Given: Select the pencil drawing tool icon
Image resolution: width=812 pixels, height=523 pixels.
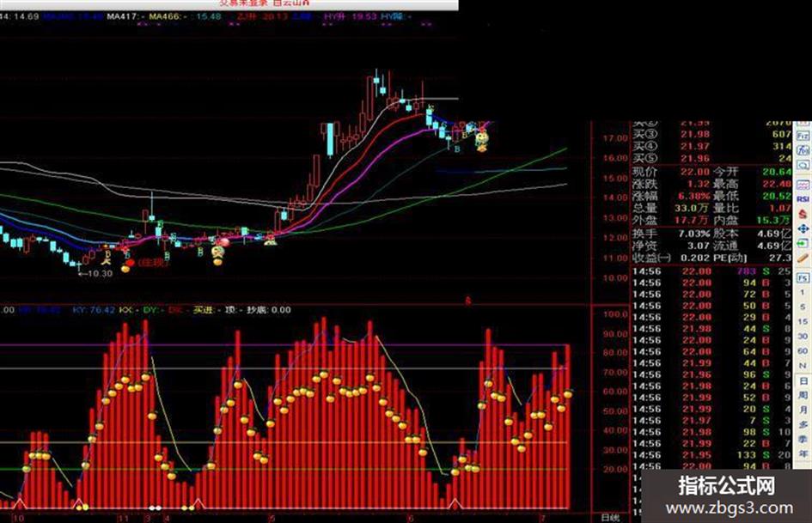Looking at the screenshot, I should pyautogui.click(x=803, y=258).
